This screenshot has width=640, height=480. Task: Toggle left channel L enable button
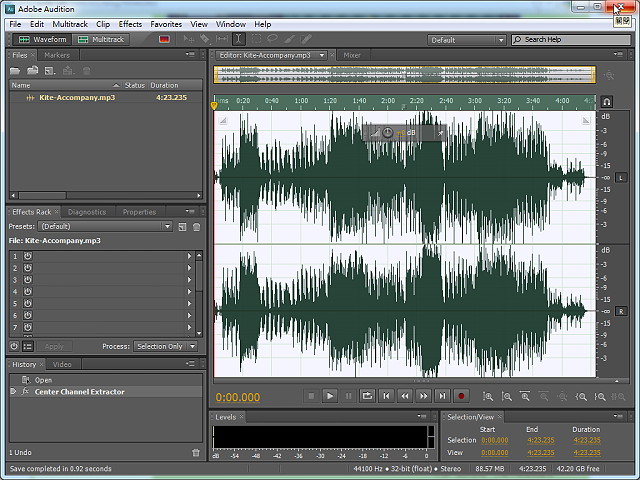tap(621, 178)
